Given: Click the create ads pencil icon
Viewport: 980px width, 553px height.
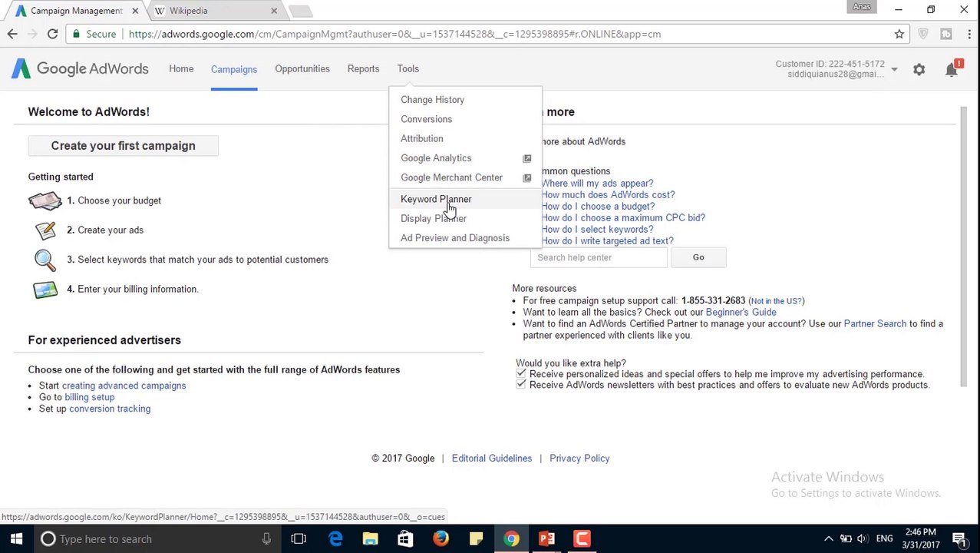Looking at the screenshot, I should (x=45, y=230).
